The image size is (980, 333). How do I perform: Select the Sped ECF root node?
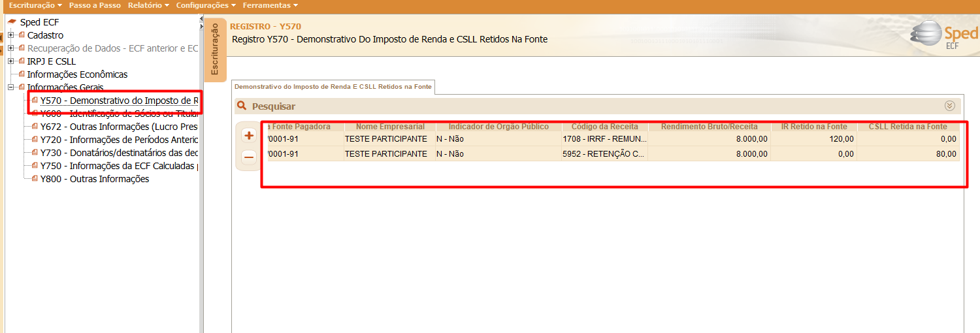[x=39, y=22]
